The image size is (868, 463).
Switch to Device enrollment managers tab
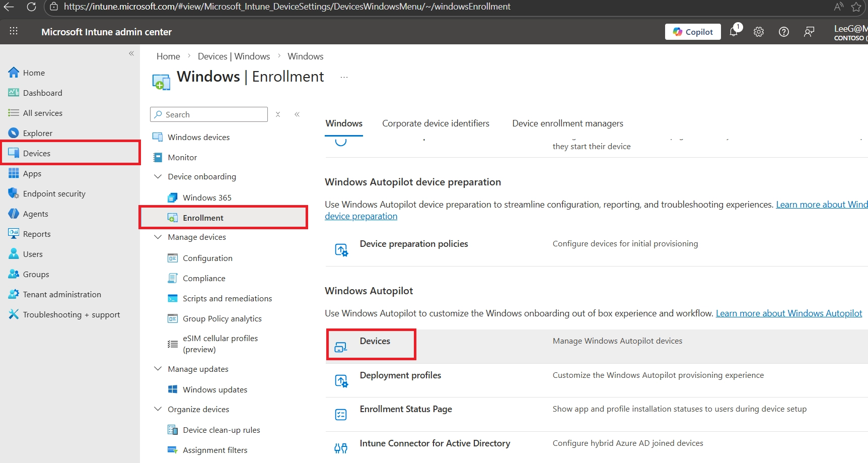tap(567, 123)
